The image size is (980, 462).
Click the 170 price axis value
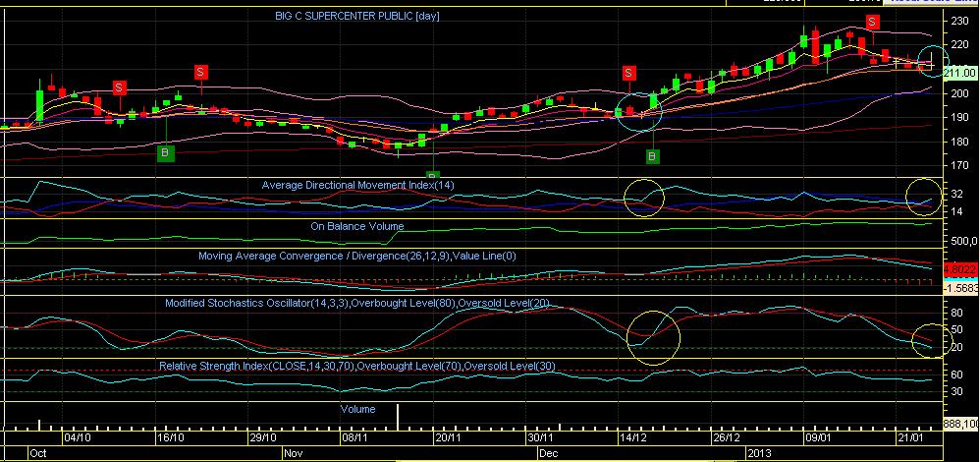pos(959,166)
